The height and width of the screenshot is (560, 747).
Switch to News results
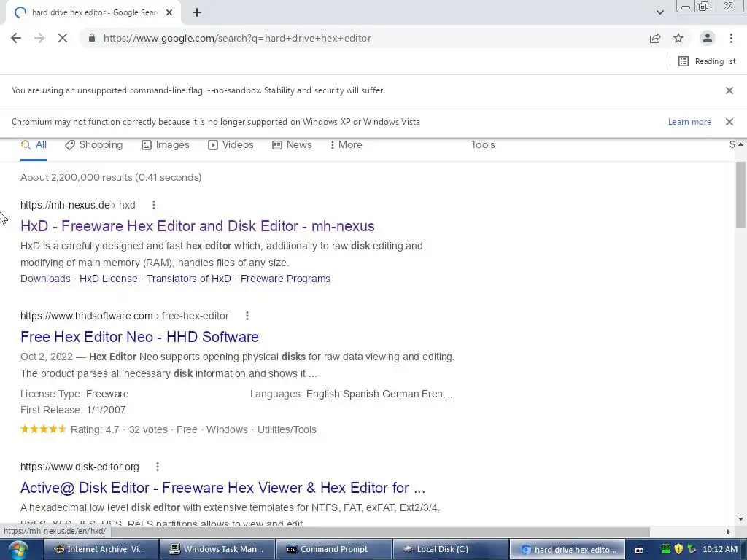click(292, 145)
